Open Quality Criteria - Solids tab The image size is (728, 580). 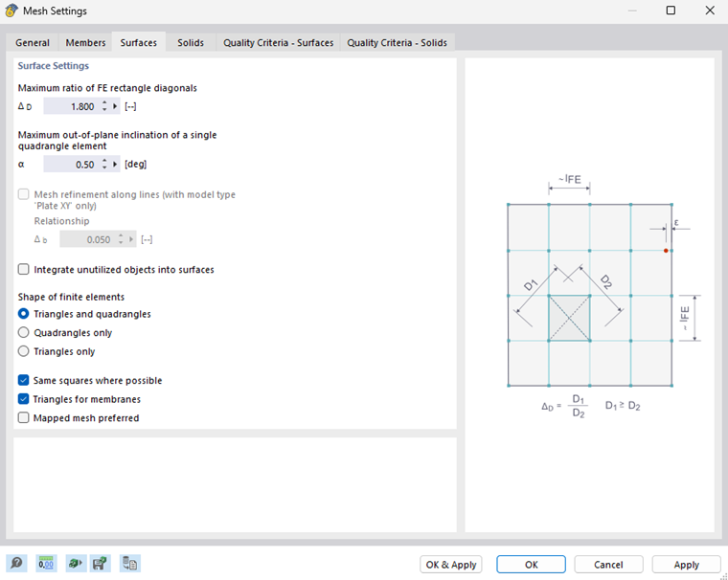tap(397, 43)
